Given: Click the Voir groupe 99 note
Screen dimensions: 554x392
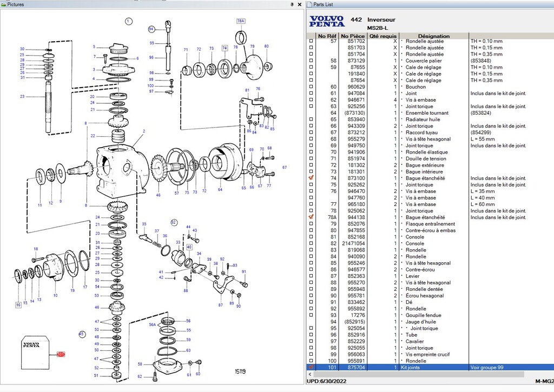Looking at the screenshot, I should (x=487, y=367).
